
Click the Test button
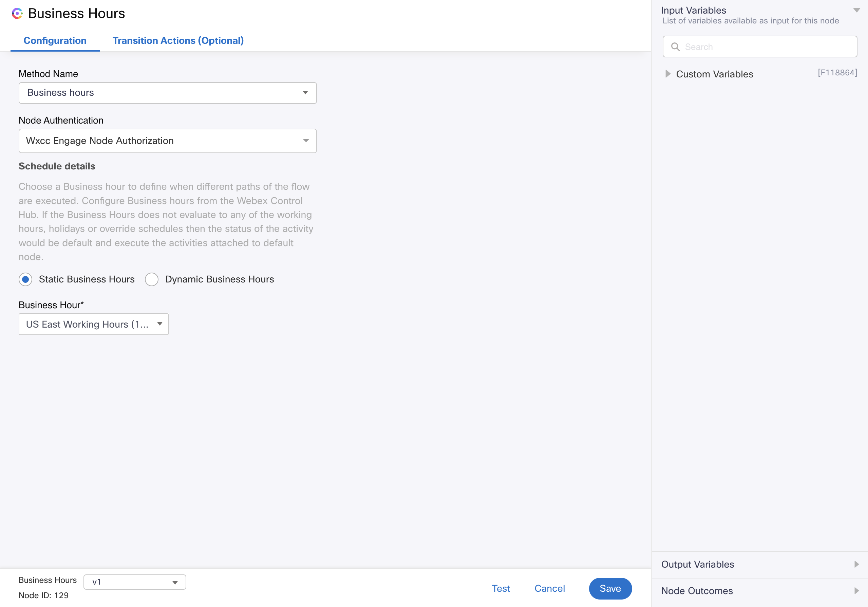pos(501,588)
